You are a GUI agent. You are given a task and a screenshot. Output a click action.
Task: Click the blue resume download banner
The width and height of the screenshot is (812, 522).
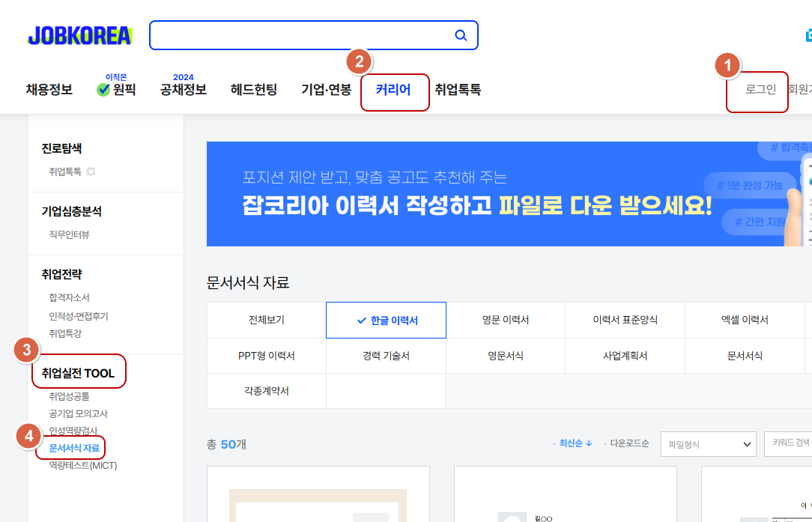[509, 194]
